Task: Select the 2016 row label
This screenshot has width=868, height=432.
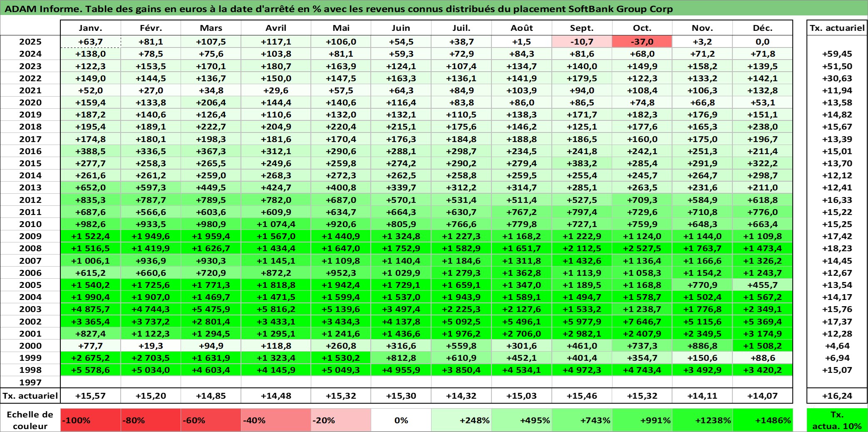Action: click(x=30, y=151)
